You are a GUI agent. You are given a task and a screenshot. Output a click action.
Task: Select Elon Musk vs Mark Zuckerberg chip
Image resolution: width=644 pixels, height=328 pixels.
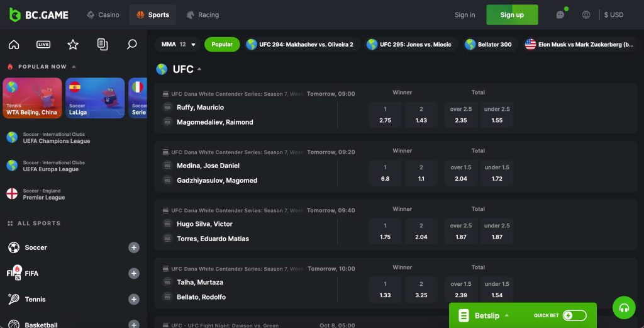580,45
